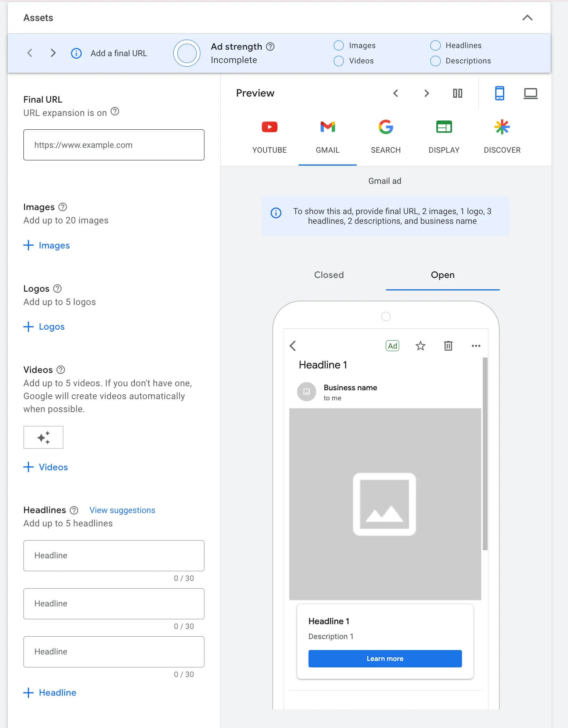Click 'Business name' text in preview
This screenshot has width=568, height=728.
click(350, 387)
